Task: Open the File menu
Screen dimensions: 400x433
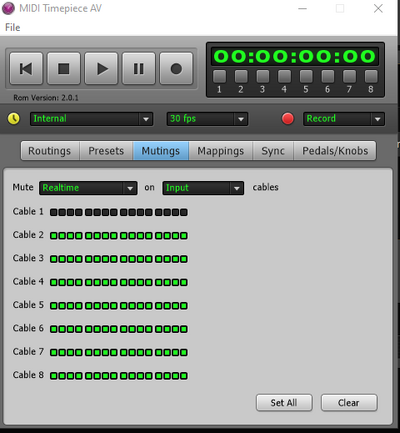Action: pyautogui.click(x=13, y=27)
